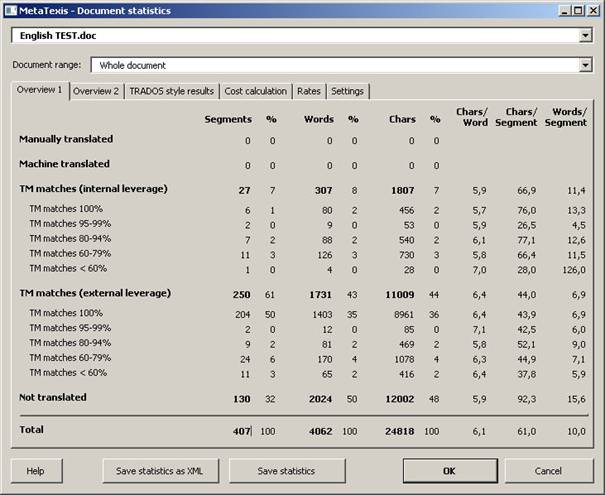Click the Manually translated row label
Image resolution: width=605 pixels, height=495 pixels.
click(66, 139)
